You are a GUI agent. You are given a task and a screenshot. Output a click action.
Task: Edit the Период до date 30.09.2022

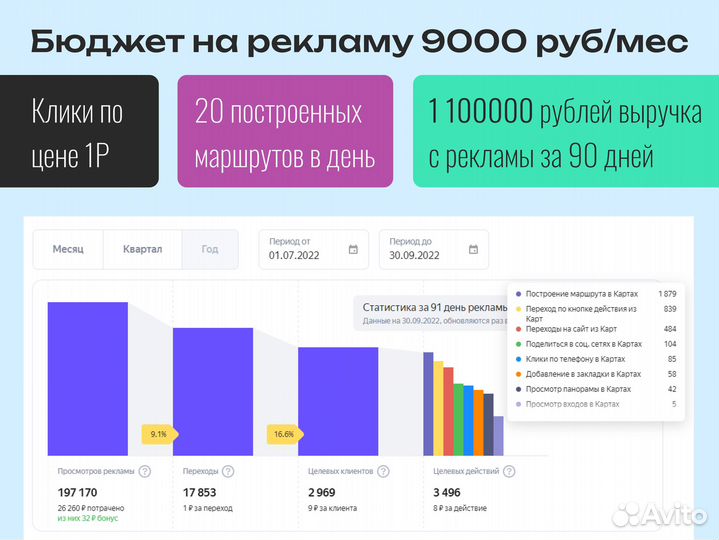pyautogui.click(x=414, y=255)
